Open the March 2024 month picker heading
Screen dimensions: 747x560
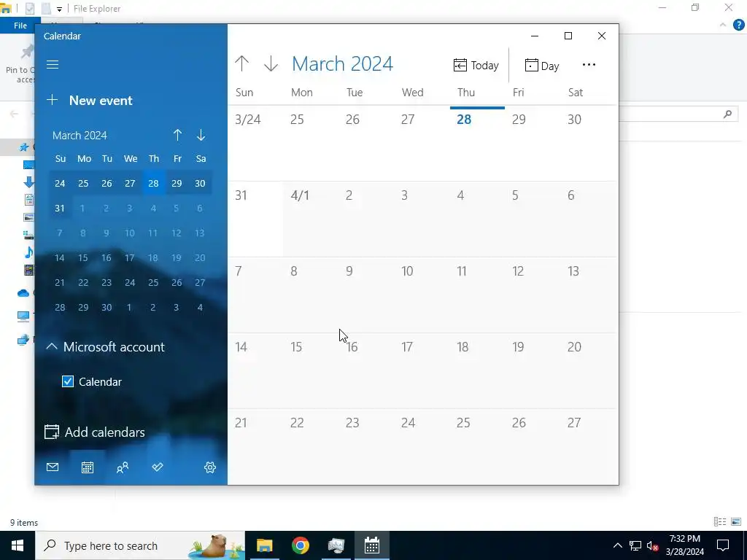point(343,64)
